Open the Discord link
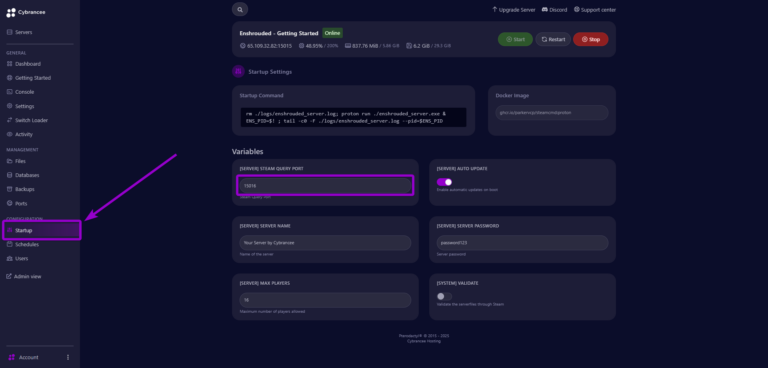Image resolution: width=768 pixels, height=368 pixels. point(554,10)
